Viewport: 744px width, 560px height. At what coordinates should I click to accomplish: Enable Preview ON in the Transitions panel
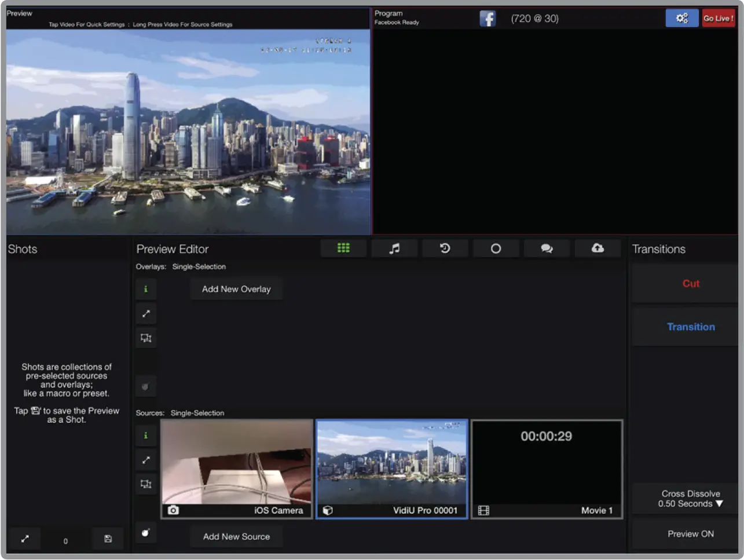691,533
